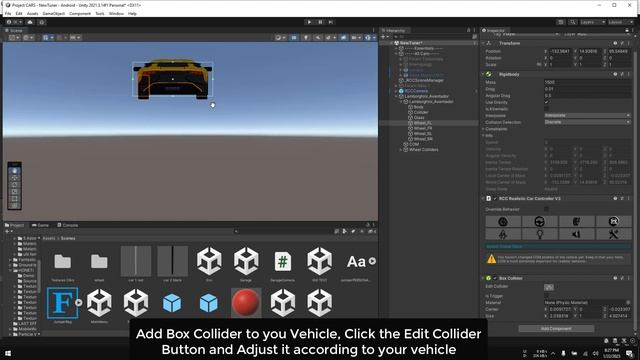
Task: Expand the Constraints section
Action: point(483,129)
